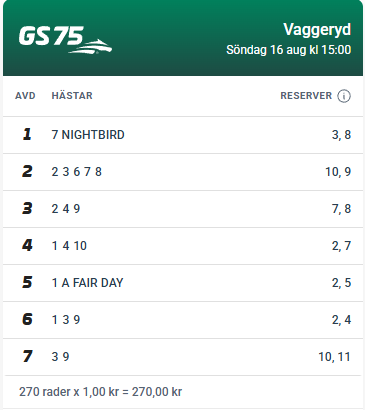365x410 pixels.
Task: Click the Söndag 16 aug kl 15:00 date
Action: point(288,50)
